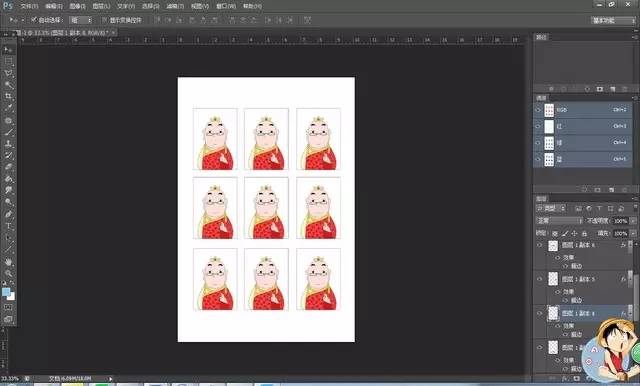The image size is (640, 386).
Task: Hide the Blue channel eye
Action: click(538, 159)
